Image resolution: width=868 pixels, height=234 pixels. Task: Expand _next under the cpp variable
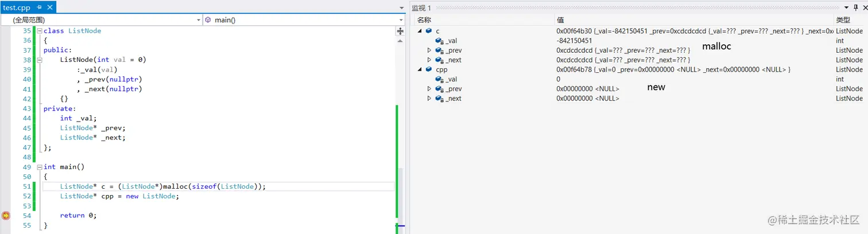click(429, 99)
